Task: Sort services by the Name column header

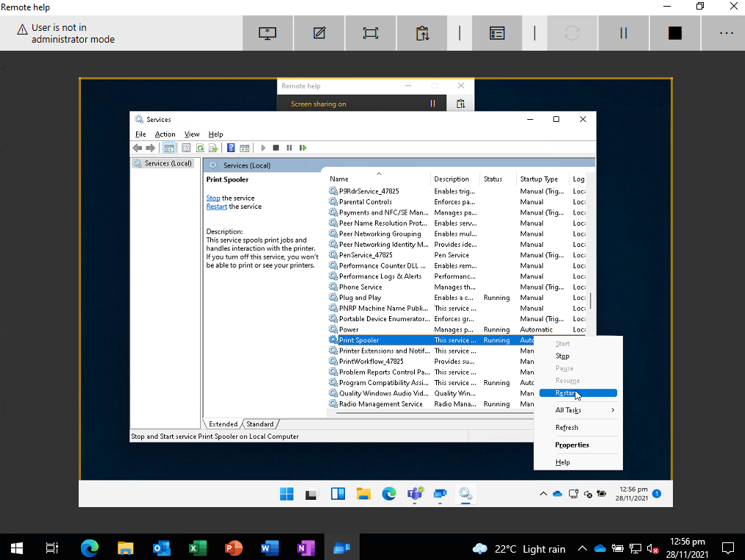Action: 378,179
